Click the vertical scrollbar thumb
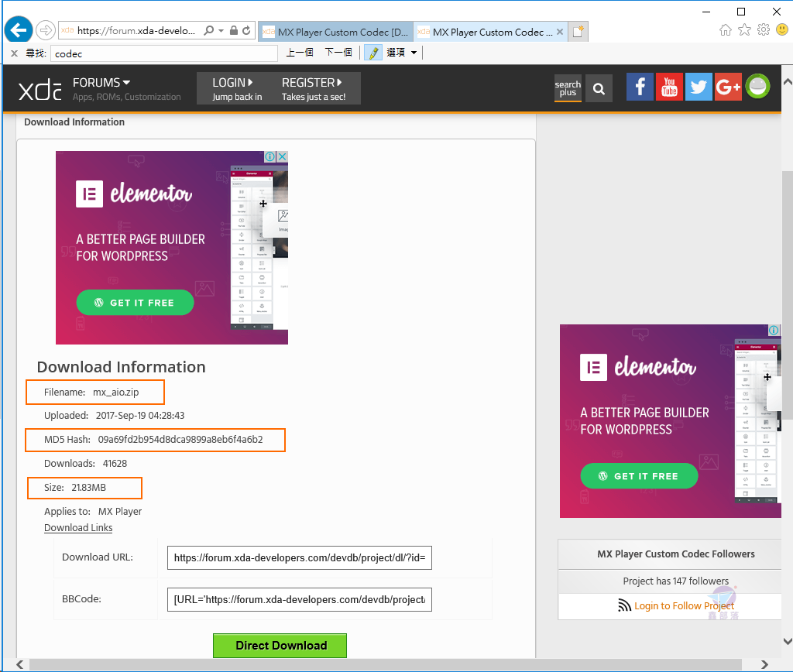 pos(788,296)
